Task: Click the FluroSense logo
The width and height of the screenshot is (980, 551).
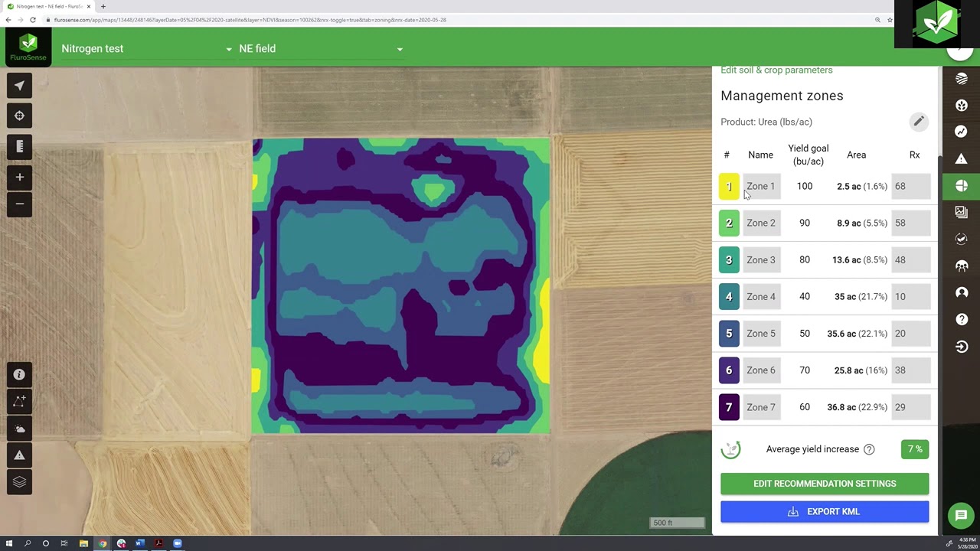Action: pyautogui.click(x=28, y=47)
